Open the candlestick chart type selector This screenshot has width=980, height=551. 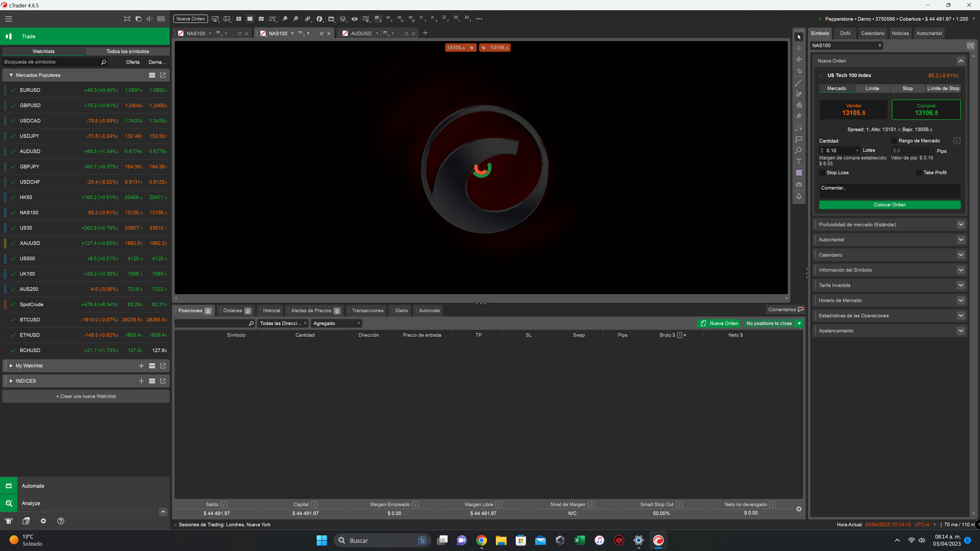pos(308,19)
